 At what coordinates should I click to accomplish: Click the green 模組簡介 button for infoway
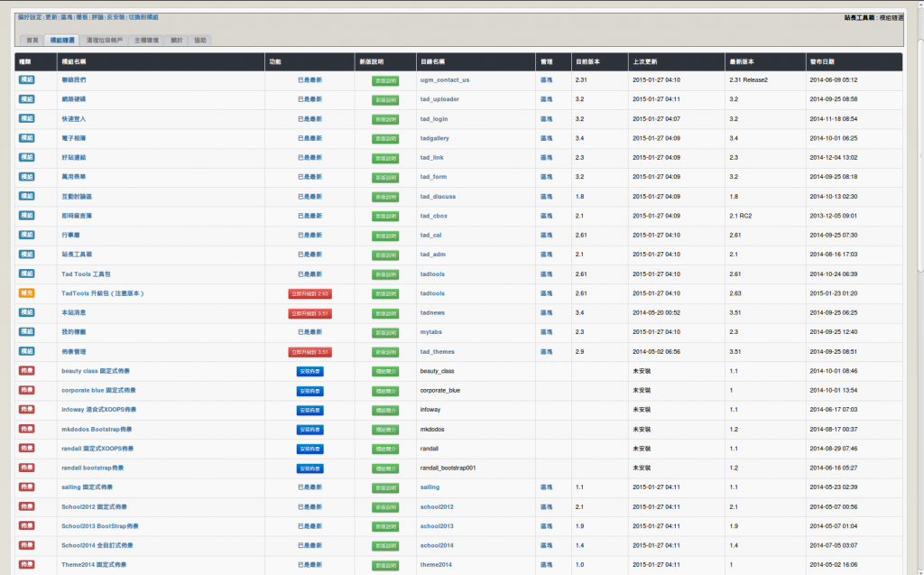click(x=384, y=410)
